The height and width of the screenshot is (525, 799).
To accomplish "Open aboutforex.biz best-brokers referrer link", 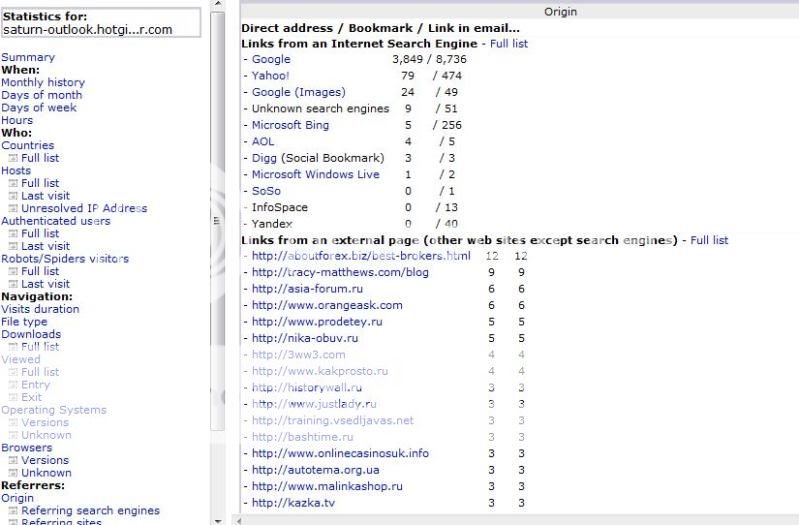I will [361, 256].
